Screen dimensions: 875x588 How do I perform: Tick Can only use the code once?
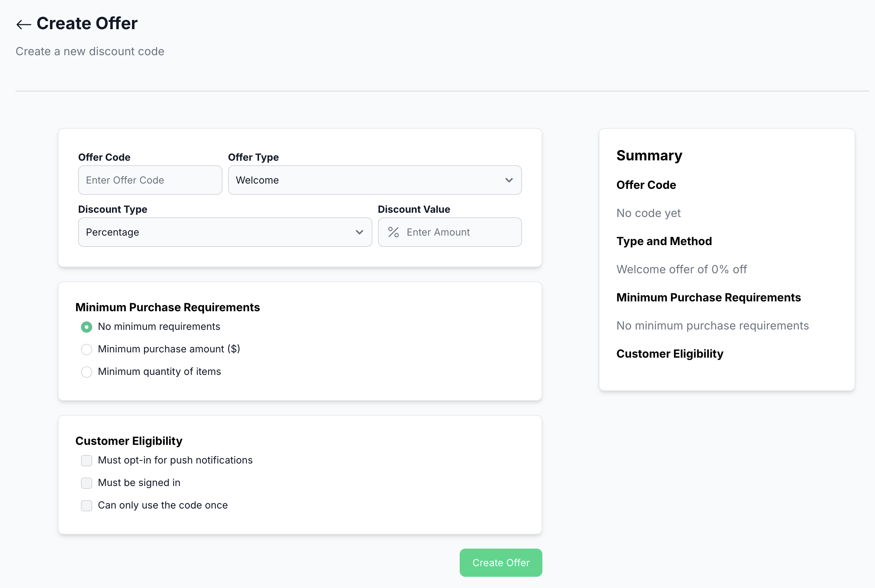pos(87,505)
